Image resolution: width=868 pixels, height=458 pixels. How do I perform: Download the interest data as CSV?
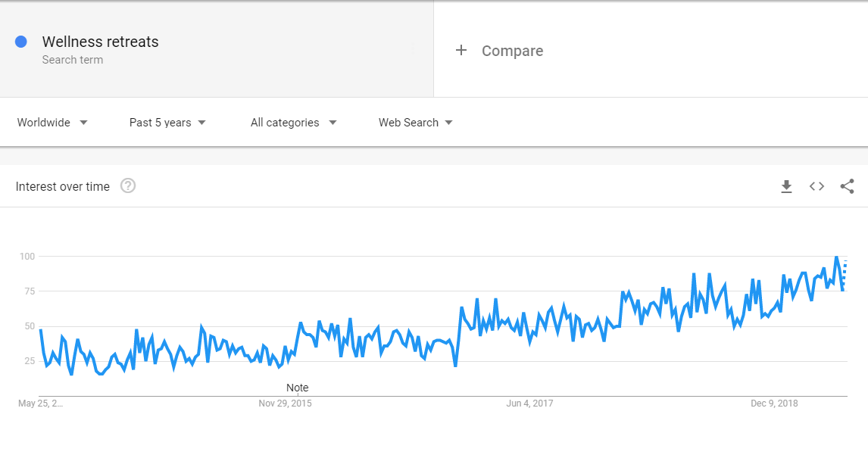tap(786, 186)
